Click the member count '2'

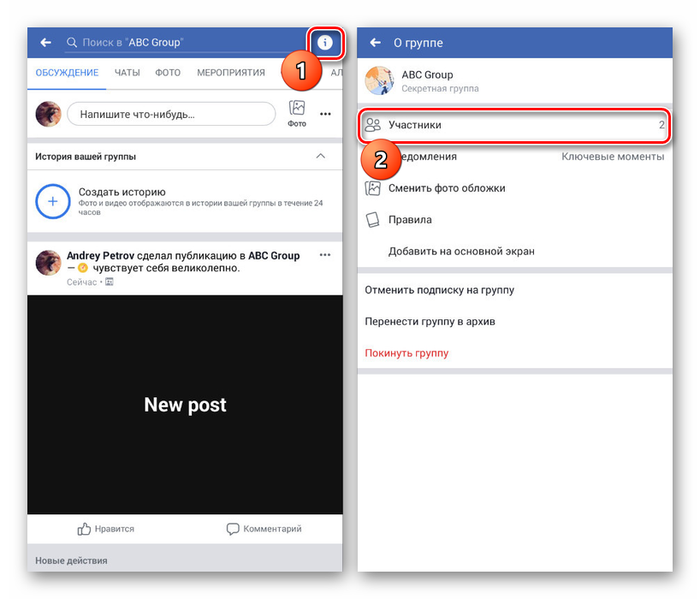point(661,125)
